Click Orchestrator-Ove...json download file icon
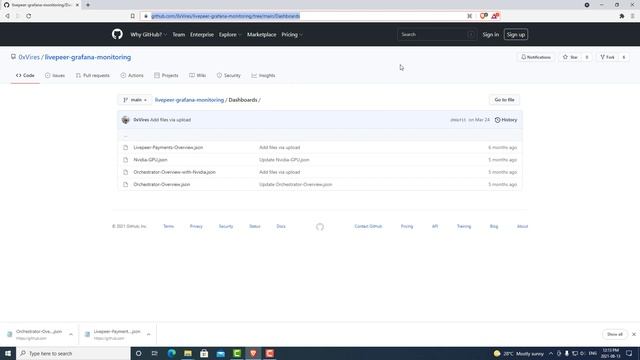640x360 pixels. click(x=9, y=334)
